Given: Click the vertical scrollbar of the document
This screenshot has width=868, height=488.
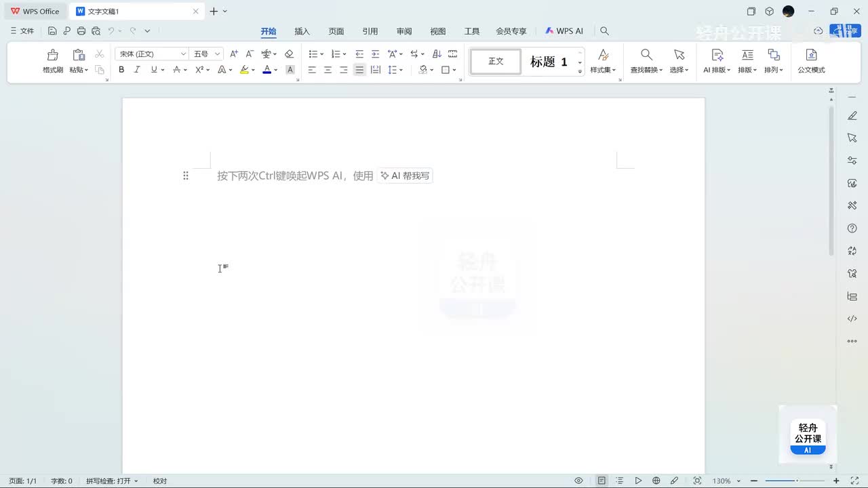Looking at the screenshot, I should (x=831, y=181).
